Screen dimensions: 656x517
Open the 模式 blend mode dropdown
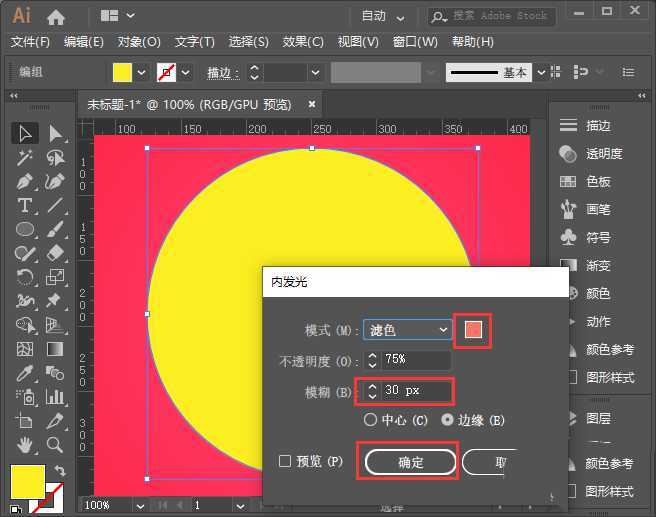[408, 329]
